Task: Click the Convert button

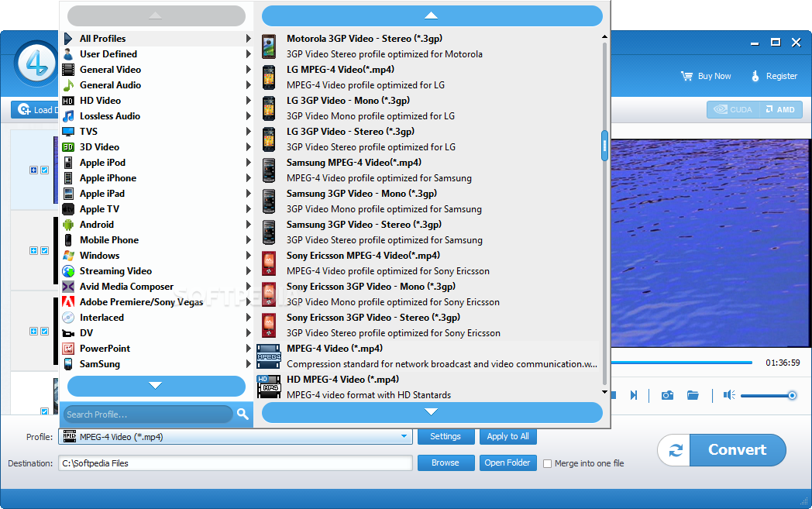Action: point(738,450)
